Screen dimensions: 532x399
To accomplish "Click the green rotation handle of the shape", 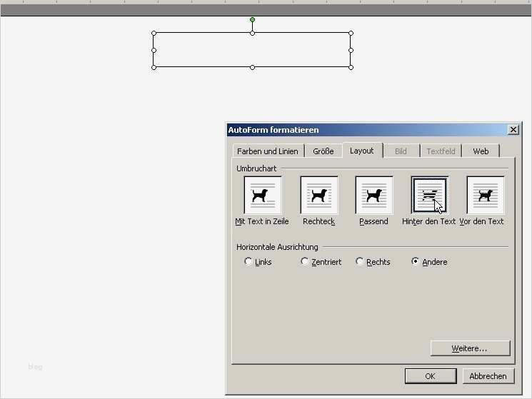I will (252, 20).
